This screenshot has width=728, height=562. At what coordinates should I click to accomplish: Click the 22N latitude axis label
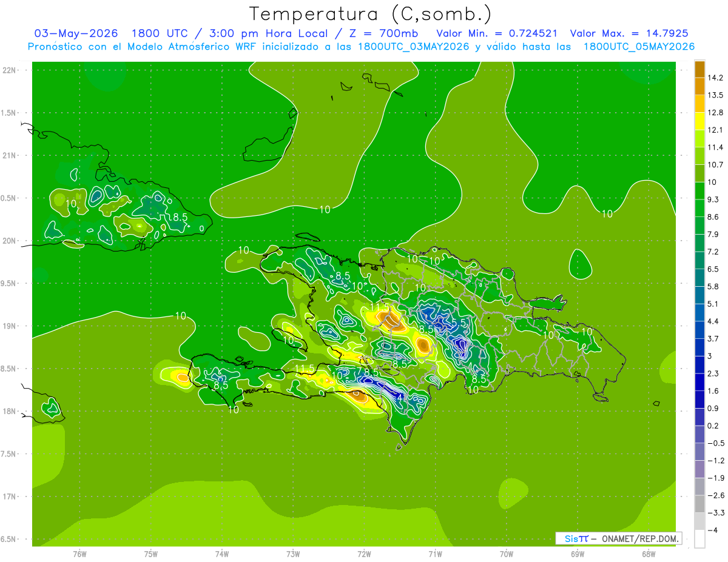pos(10,70)
